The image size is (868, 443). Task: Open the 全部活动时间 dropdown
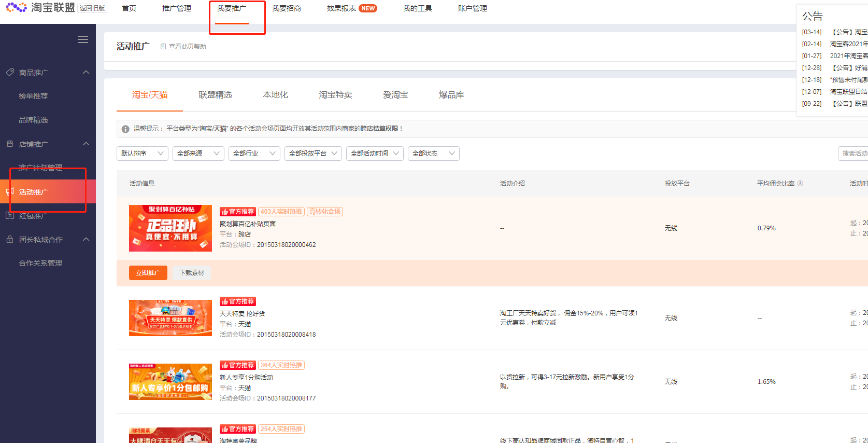375,154
